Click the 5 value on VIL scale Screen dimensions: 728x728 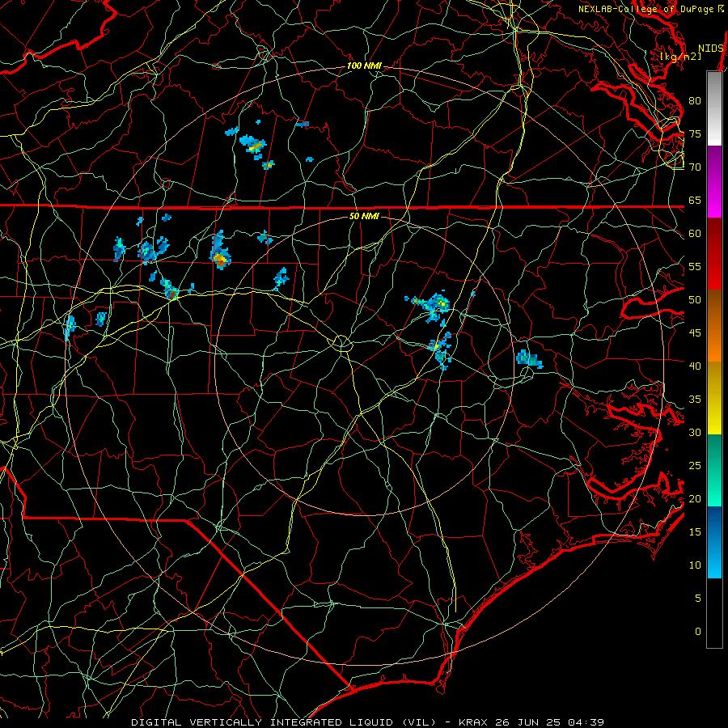click(698, 599)
